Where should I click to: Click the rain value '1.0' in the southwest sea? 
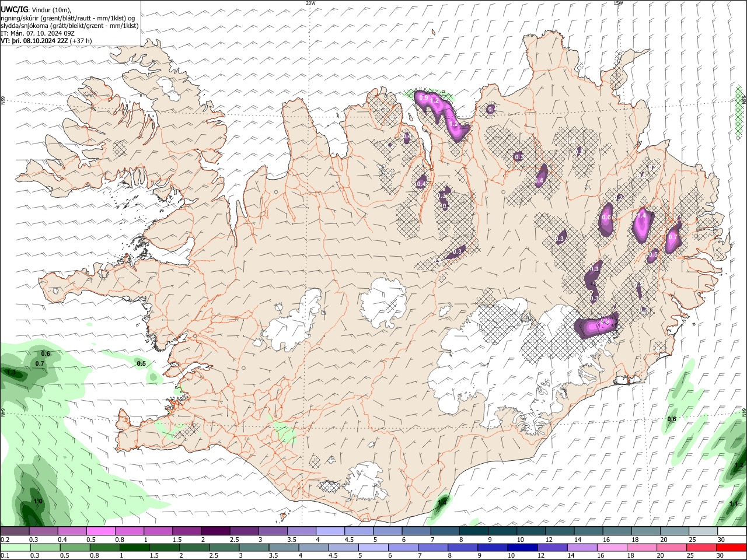pyautogui.click(x=38, y=502)
